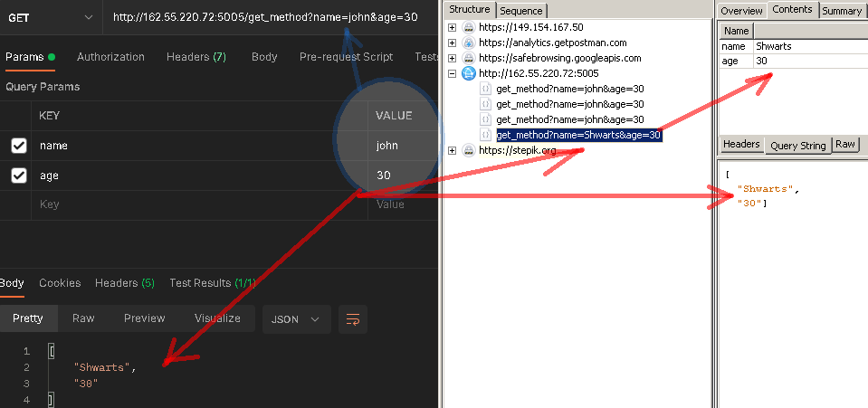Click the 'name' key cell in params

199,146
